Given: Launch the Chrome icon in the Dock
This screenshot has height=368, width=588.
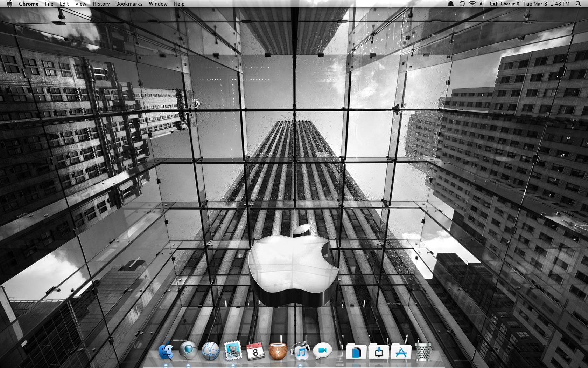Looking at the screenshot, I should point(188,350).
